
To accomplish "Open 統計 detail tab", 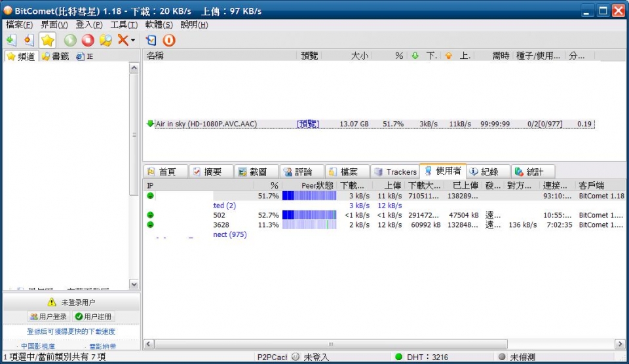I will [533, 172].
